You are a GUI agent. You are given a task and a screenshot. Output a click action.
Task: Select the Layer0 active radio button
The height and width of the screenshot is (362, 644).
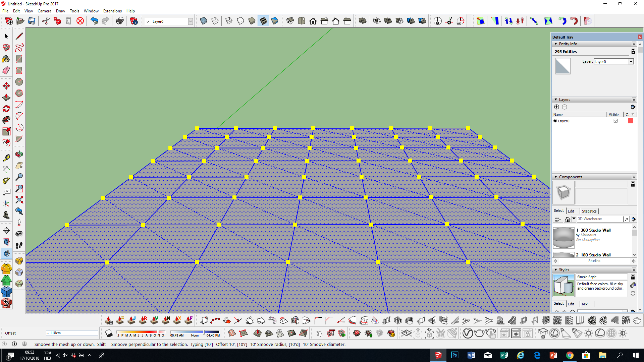coord(555,121)
